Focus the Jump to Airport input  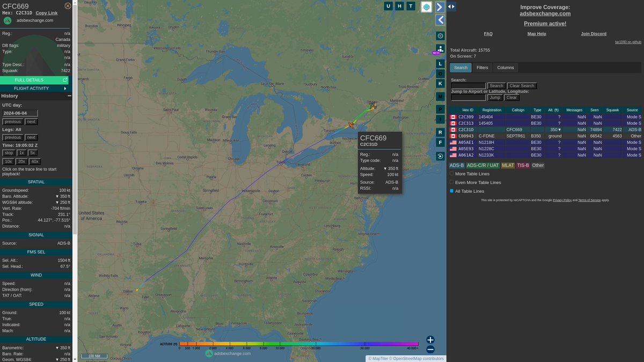point(469,98)
